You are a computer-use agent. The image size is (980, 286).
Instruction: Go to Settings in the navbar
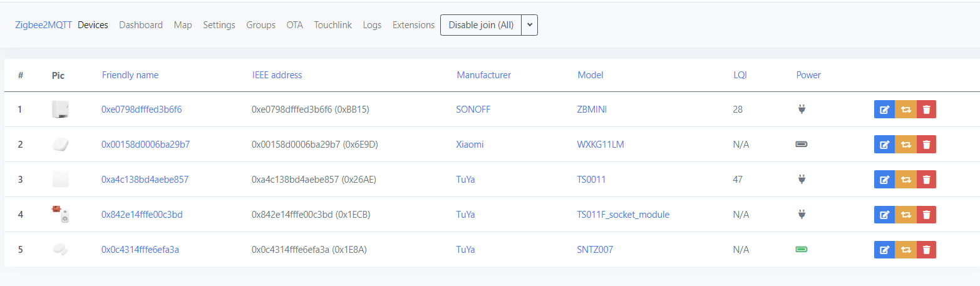[x=219, y=25]
